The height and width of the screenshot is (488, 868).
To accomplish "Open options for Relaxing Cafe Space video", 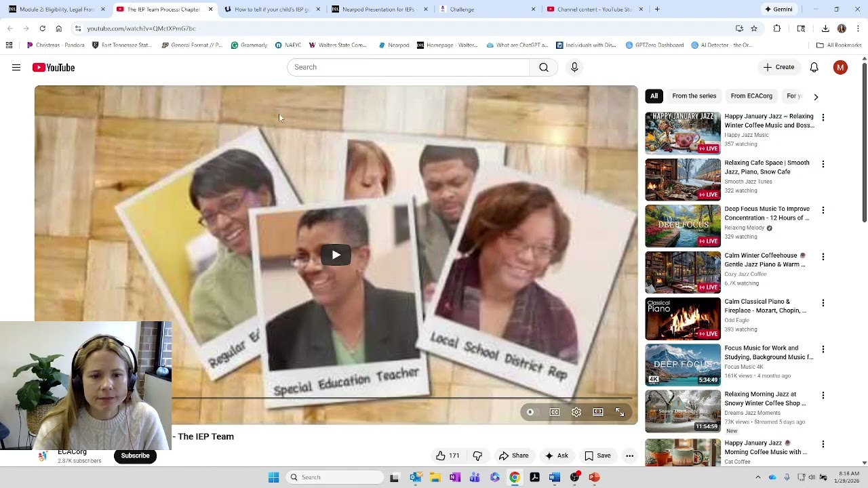I will pos(823,164).
